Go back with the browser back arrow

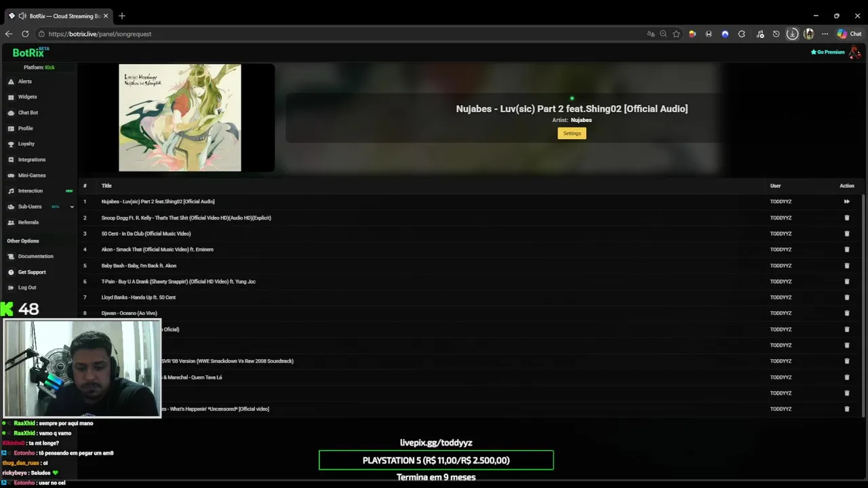pos(9,34)
